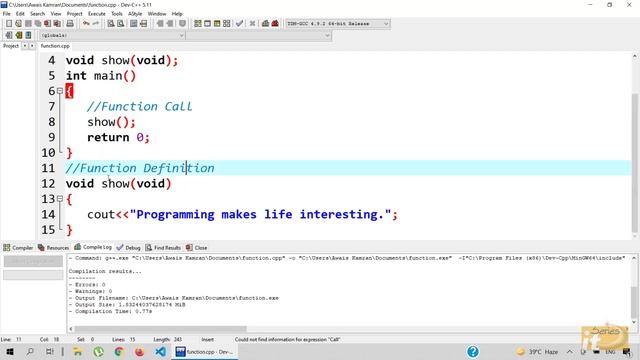
Task: Select the Compile Log tab
Action: coord(93,247)
